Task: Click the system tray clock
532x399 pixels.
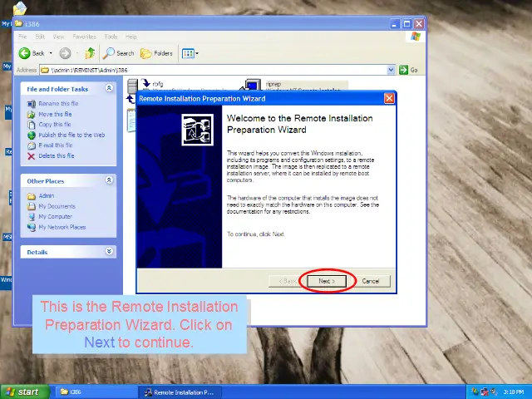Action: tap(514, 392)
